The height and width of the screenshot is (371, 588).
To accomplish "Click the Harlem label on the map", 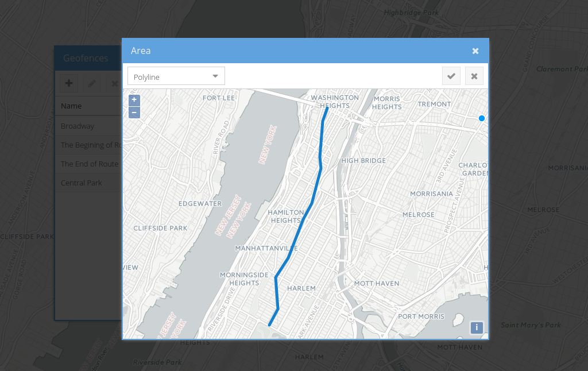I will click(x=301, y=288).
